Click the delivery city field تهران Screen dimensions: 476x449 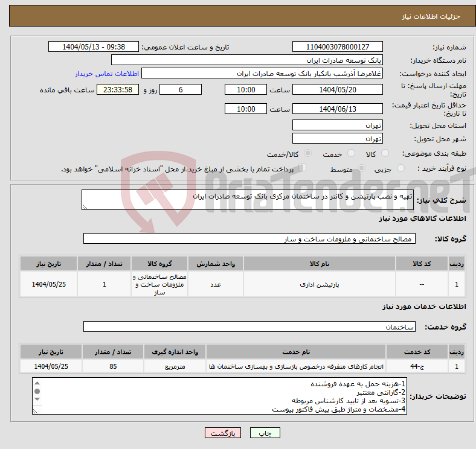337,138
